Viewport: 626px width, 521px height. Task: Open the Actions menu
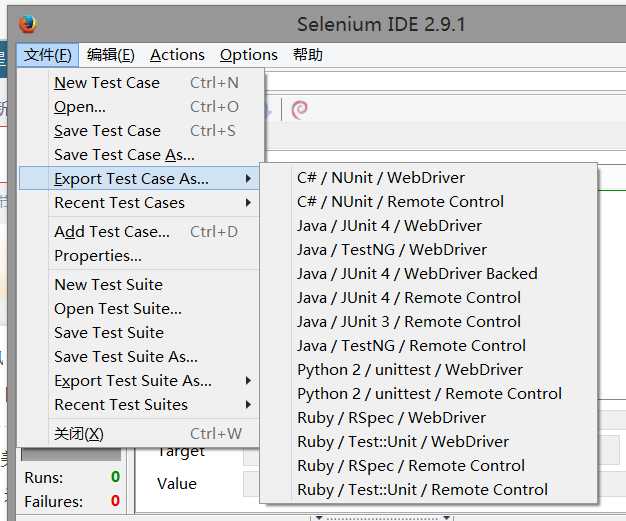[x=177, y=55]
